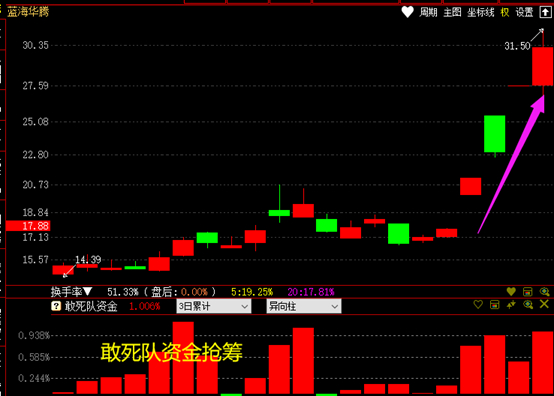
Task: Click the 坐标线 option
Action: [x=481, y=12]
